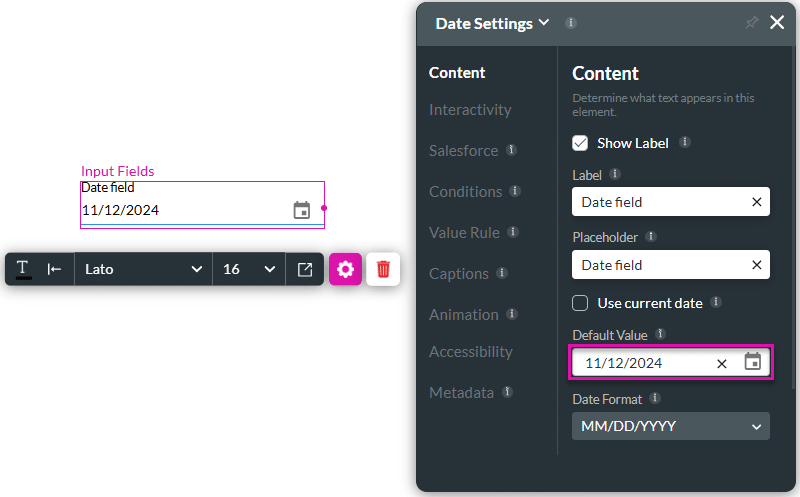This screenshot has width=800, height=497.
Task: Click the text color underline icon
Action: [x=23, y=269]
